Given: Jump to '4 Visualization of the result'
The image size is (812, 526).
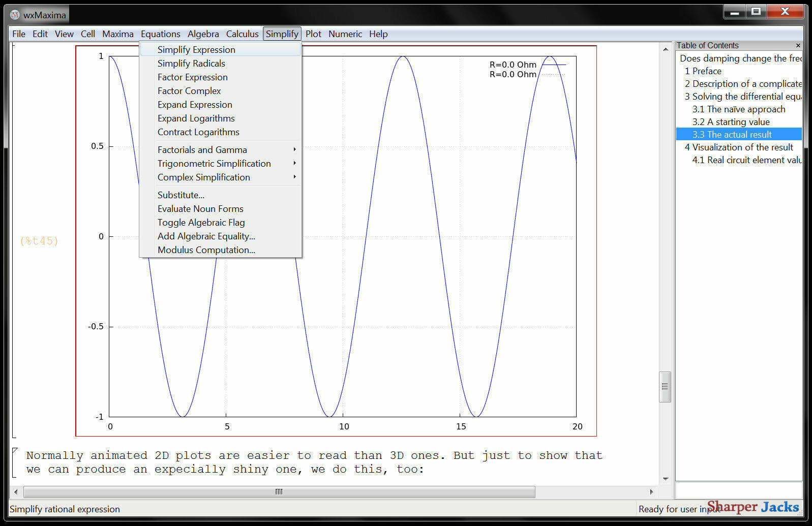Looking at the screenshot, I should coord(739,147).
